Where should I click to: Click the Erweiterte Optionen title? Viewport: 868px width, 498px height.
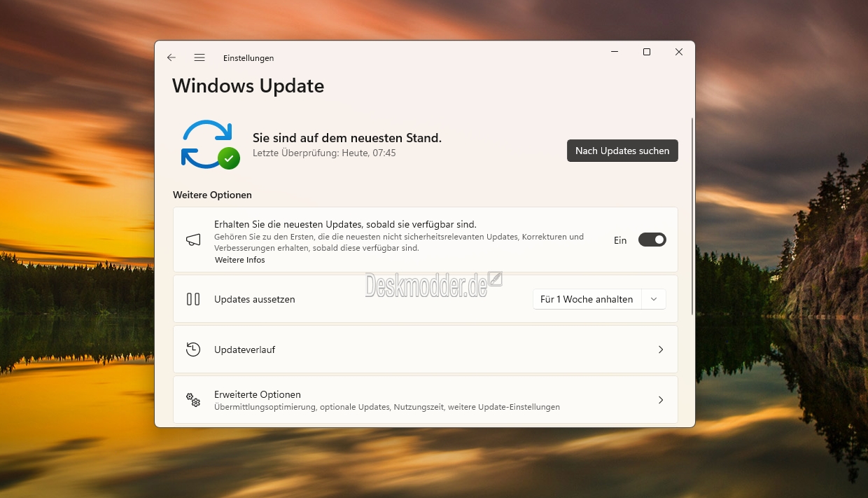258,394
